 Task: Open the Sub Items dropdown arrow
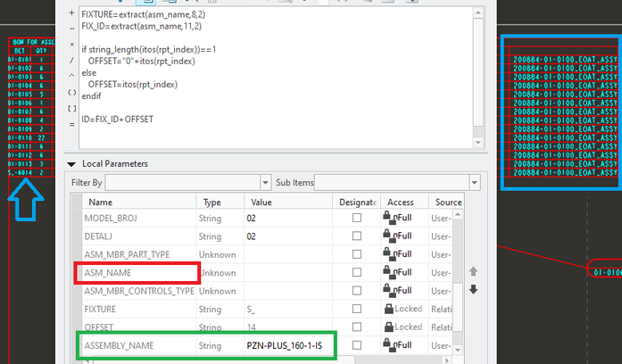[475, 183]
